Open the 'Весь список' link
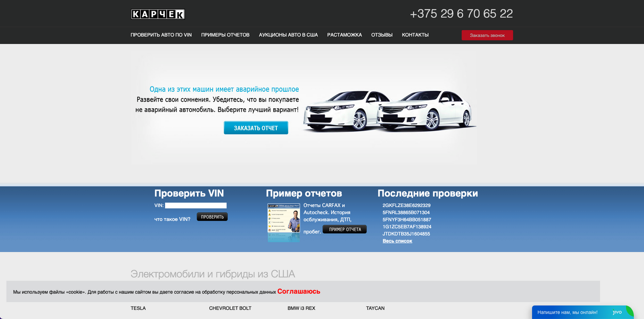This screenshot has height=319, width=644. point(397,241)
